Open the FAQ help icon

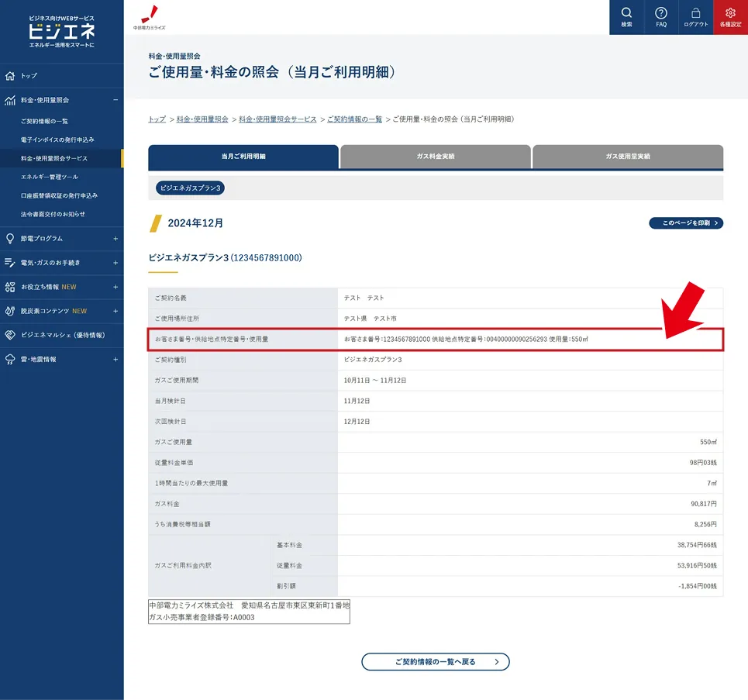pos(661,17)
